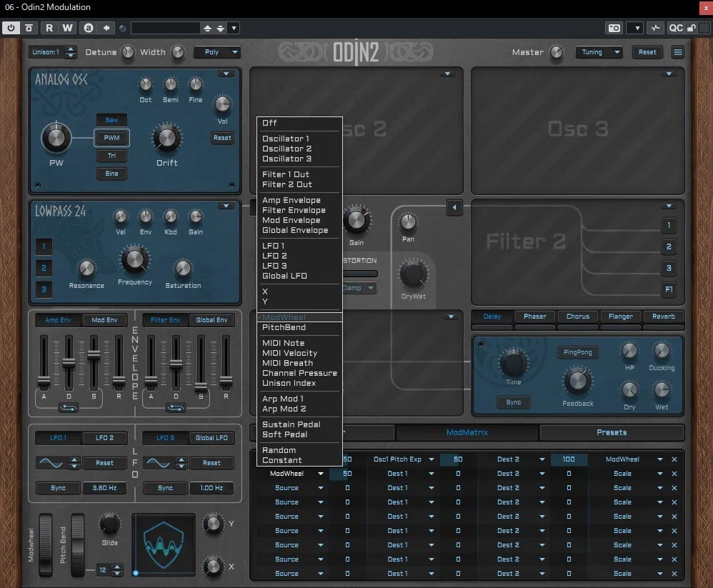Open the Odin2 hamburger menu icon

[x=677, y=52]
